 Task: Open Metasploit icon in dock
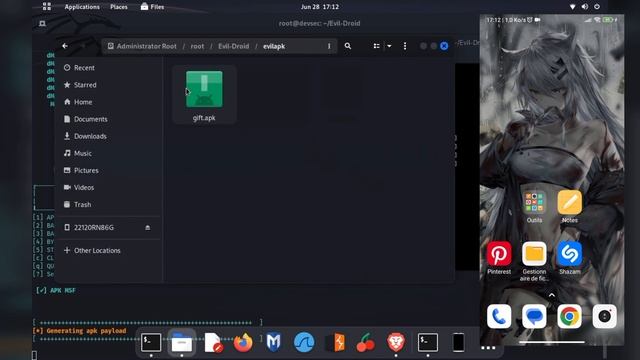coord(273,342)
